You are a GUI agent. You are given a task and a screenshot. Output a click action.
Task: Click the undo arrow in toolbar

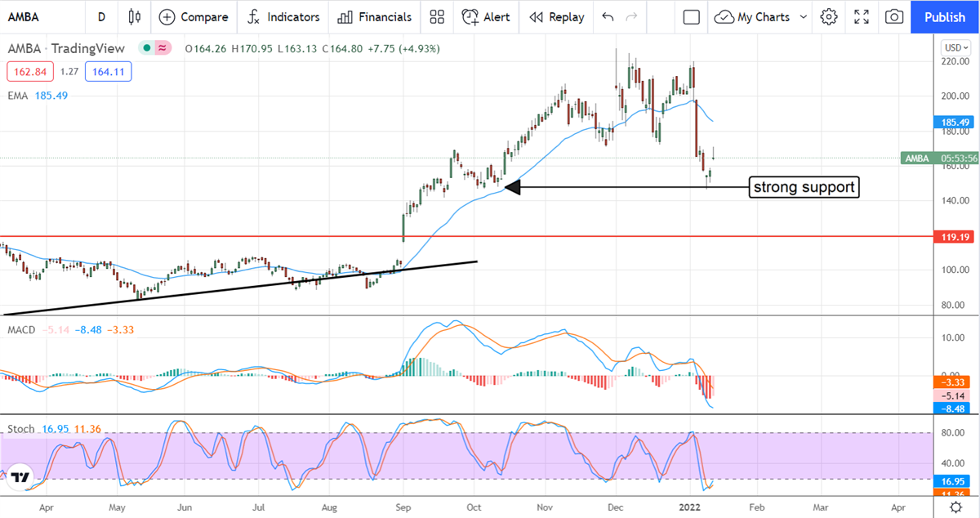point(607,16)
